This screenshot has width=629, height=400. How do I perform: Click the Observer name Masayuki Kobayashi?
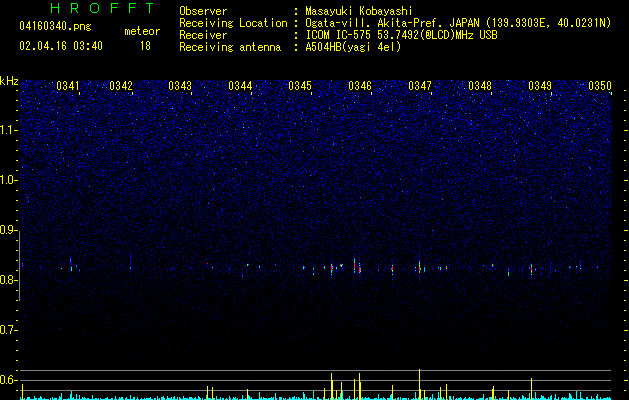tap(359, 11)
